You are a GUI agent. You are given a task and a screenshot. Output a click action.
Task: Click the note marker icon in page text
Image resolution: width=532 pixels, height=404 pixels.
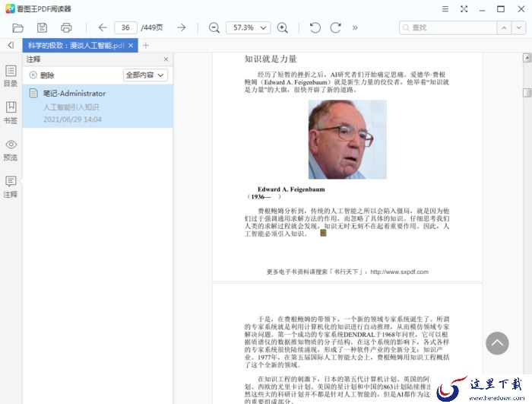tap(323, 233)
